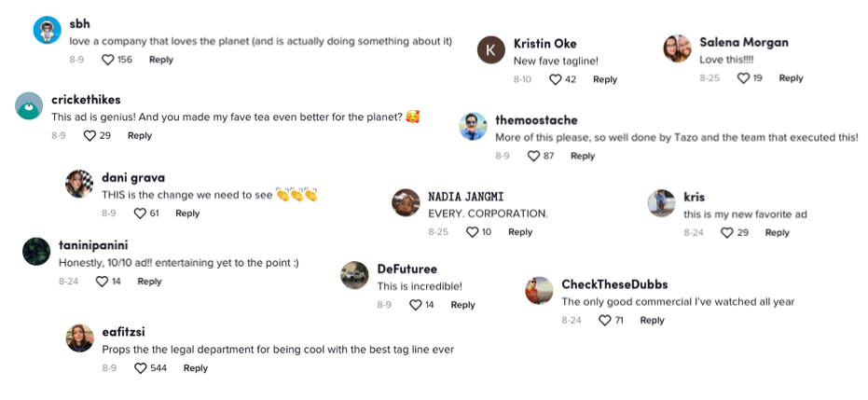
Task: View dani grava's avatar
Action: coord(79,184)
